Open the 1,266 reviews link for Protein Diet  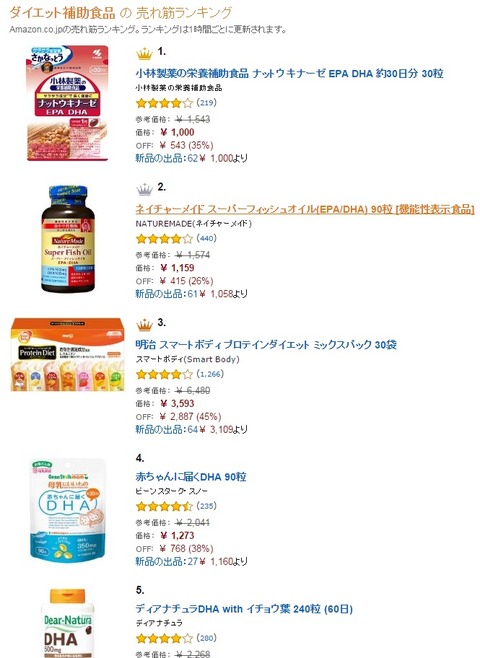(210, 374)
